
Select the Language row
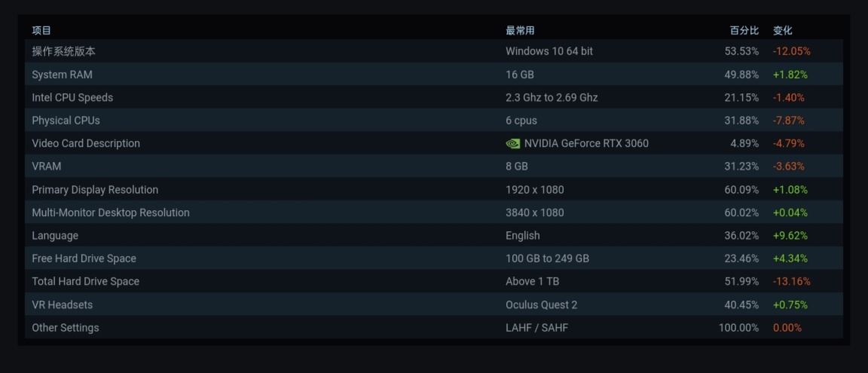pos(434,235)
